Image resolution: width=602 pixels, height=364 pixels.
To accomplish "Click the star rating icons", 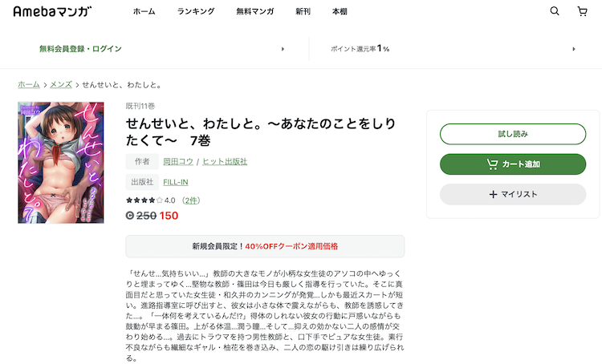I will (144, 200).
